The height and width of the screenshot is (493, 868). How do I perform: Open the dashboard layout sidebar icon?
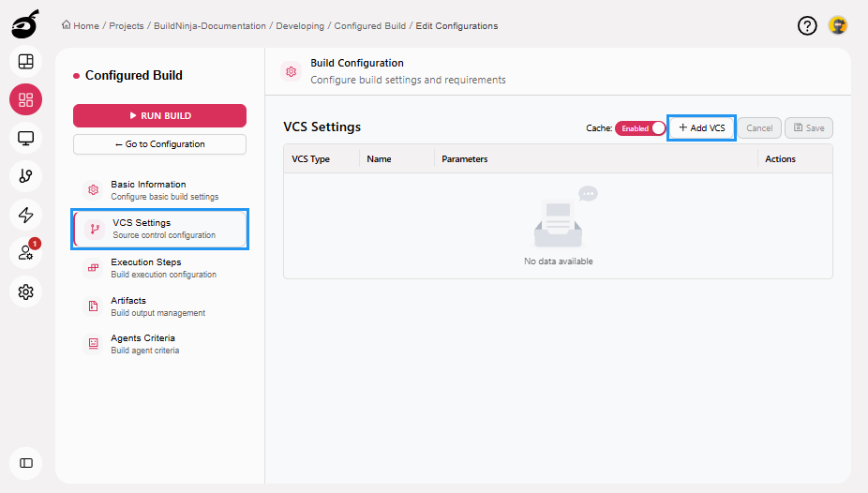pyautogui.click(x=25, y=62)
